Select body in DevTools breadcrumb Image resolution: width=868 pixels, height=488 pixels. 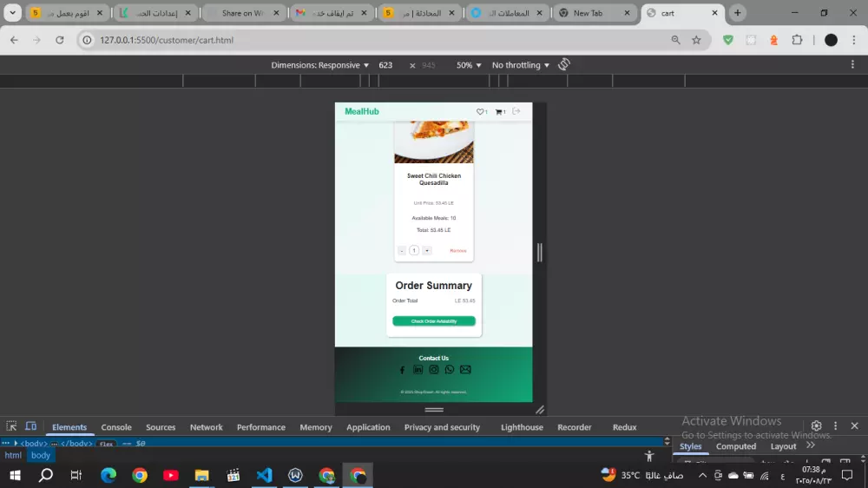point(41,455)
